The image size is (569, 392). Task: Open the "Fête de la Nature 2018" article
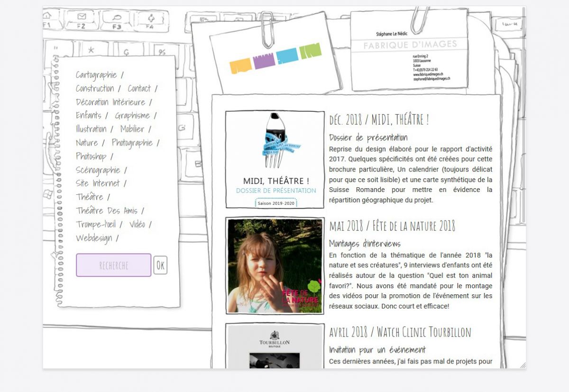[x=393, y=226]
